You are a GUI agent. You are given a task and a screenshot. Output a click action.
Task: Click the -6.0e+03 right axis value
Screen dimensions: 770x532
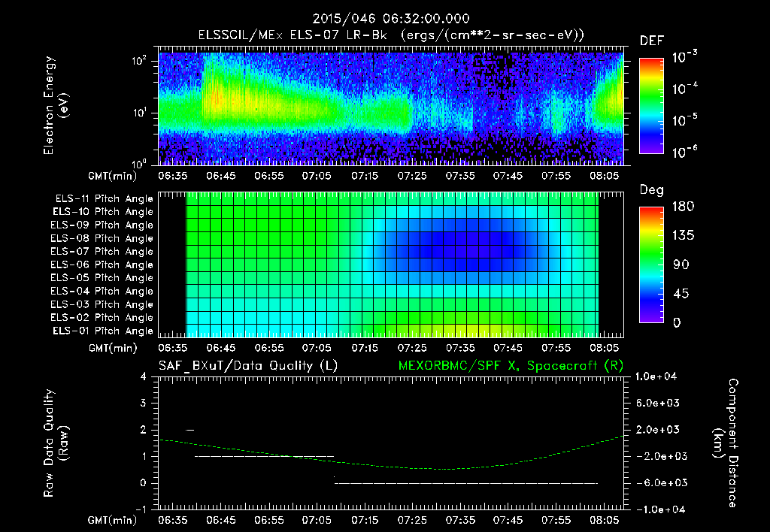(x=658, y=483)
